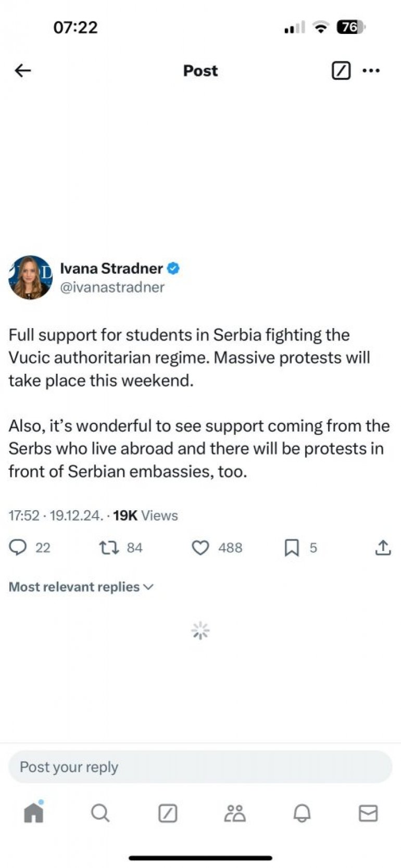
Task: Open the Search tab
Action: click(x=100, y=813)
